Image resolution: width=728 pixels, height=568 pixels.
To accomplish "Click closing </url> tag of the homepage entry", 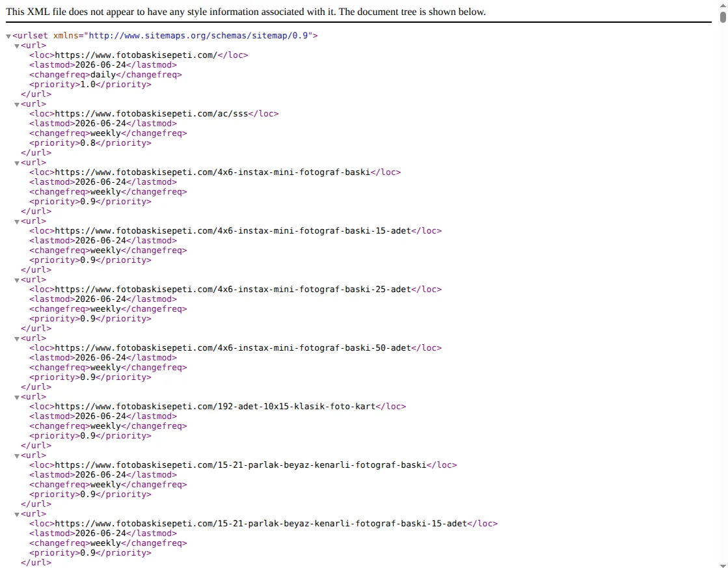I will point(36,94).
